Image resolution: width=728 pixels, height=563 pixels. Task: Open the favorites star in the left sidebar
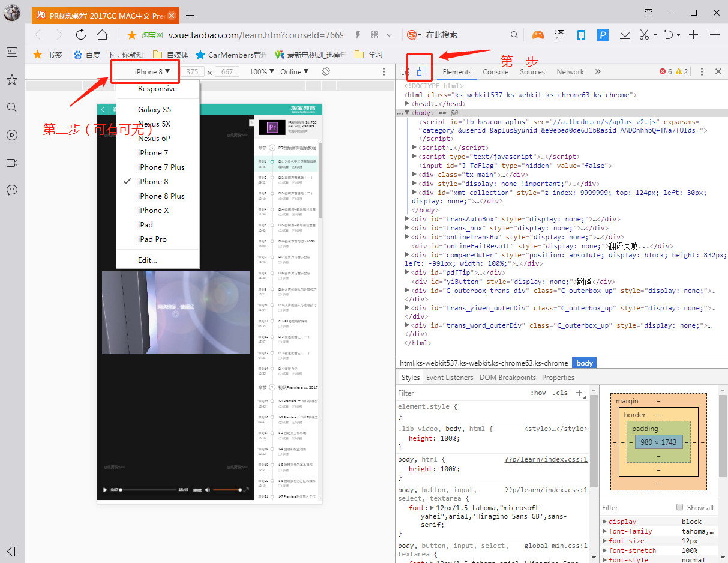click(x=12, y=80)
